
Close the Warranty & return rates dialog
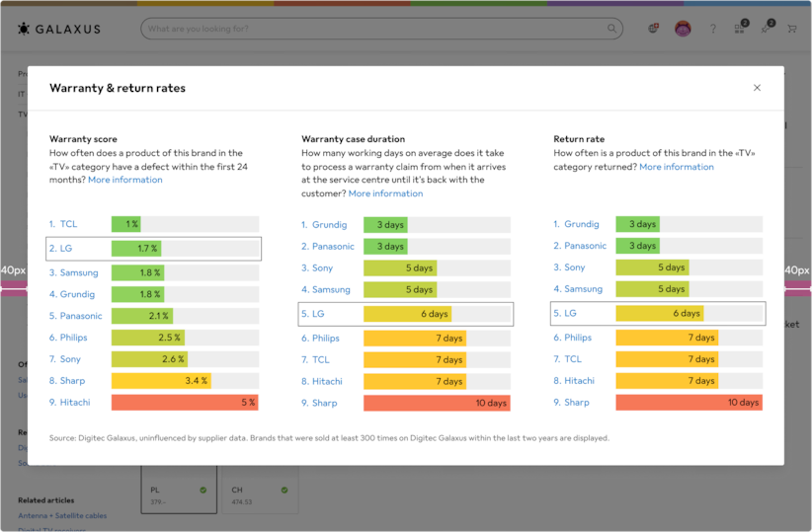click(757, 88)
